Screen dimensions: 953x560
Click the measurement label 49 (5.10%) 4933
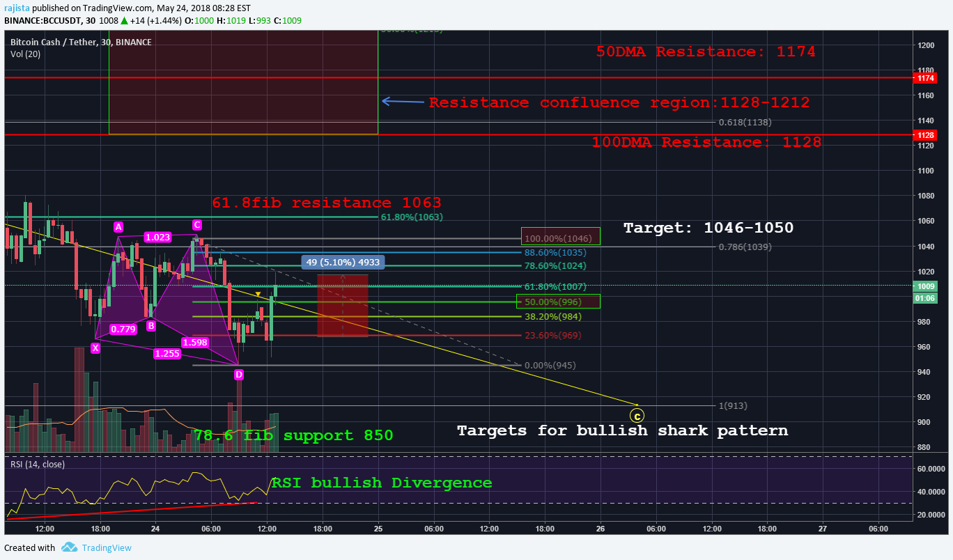click(x=343, y=262)
